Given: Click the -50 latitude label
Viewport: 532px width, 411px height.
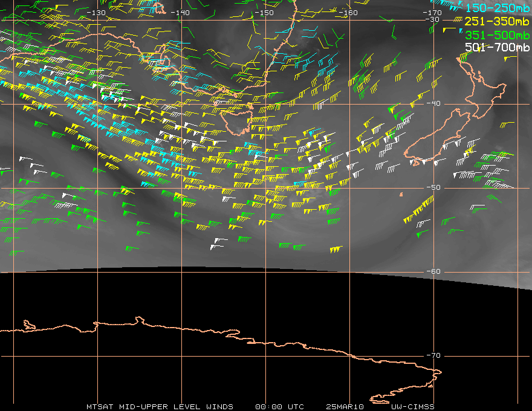Looking at the screenshot, I should 433,187.
